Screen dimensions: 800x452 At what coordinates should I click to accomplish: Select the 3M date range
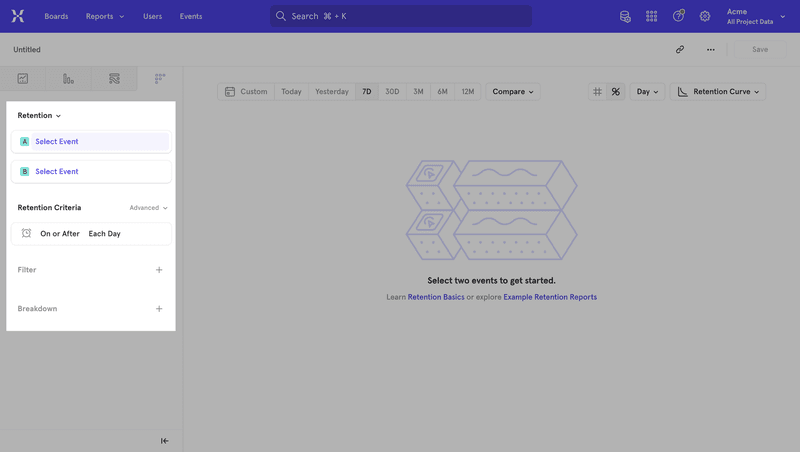418,92
